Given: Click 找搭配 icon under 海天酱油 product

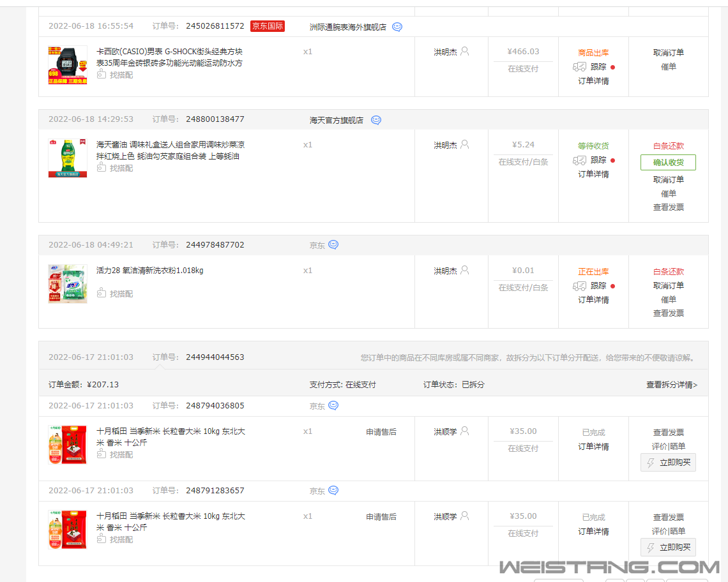Looking at the screenshot, I should pyautogui.click(x=101, y=168).
